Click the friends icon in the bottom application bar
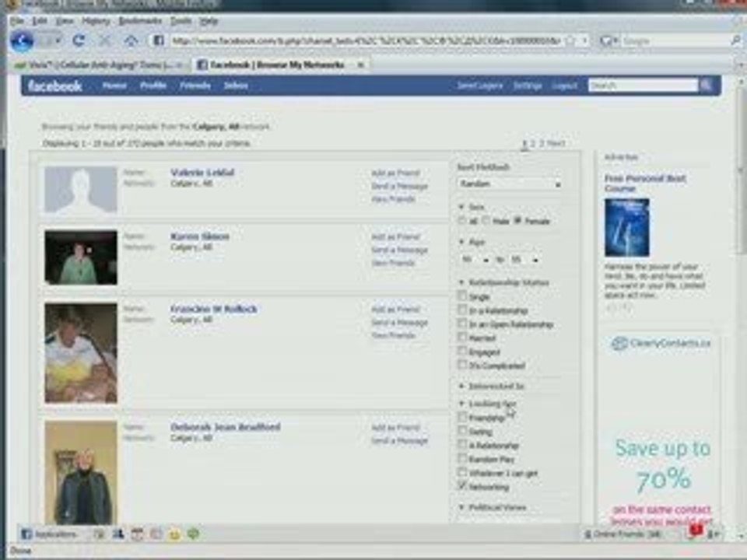 coord(118,534)
